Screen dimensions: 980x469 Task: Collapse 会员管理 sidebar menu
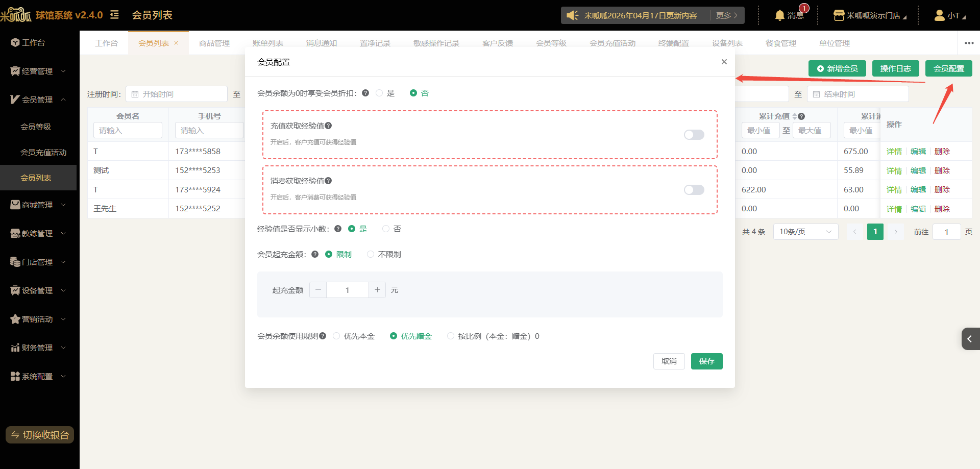[38, 100]
